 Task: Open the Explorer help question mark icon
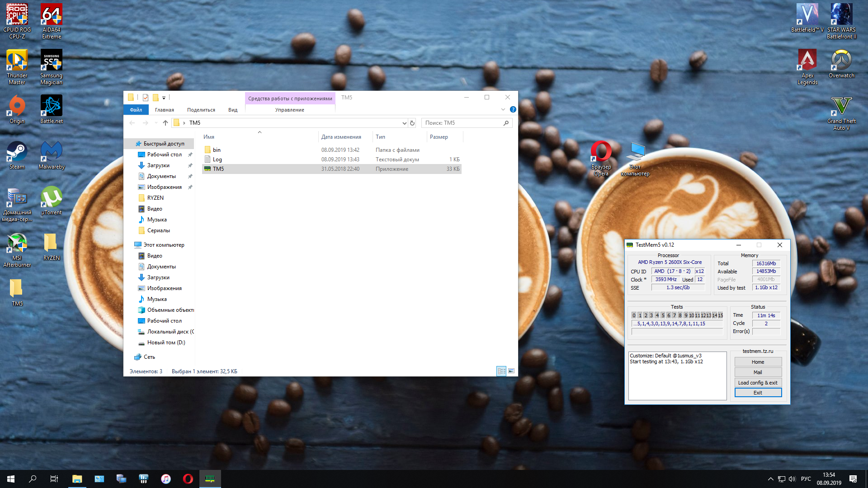[513, 109]
